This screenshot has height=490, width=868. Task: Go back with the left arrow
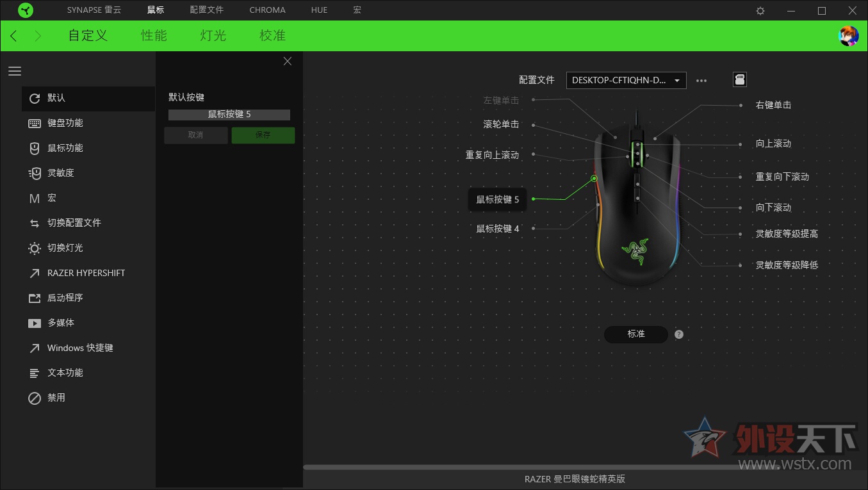pos(13,36)
